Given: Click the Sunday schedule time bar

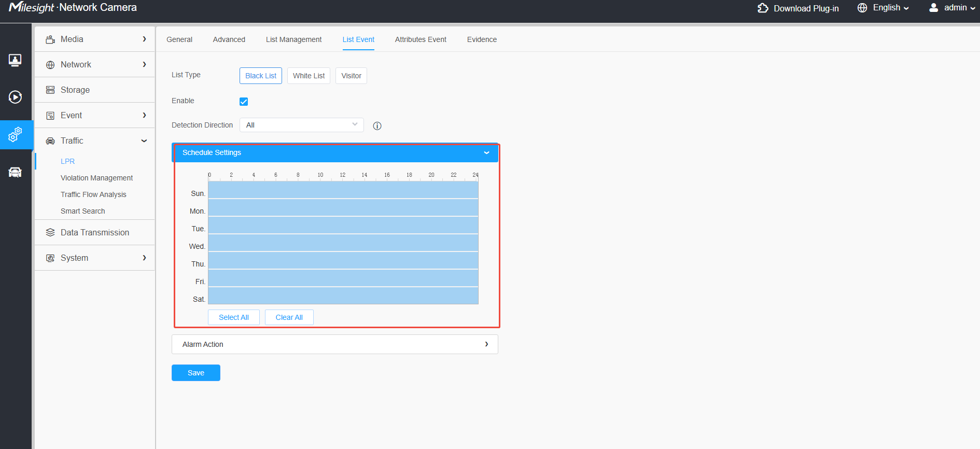Looking at the screenshot, I should point(343,190).
